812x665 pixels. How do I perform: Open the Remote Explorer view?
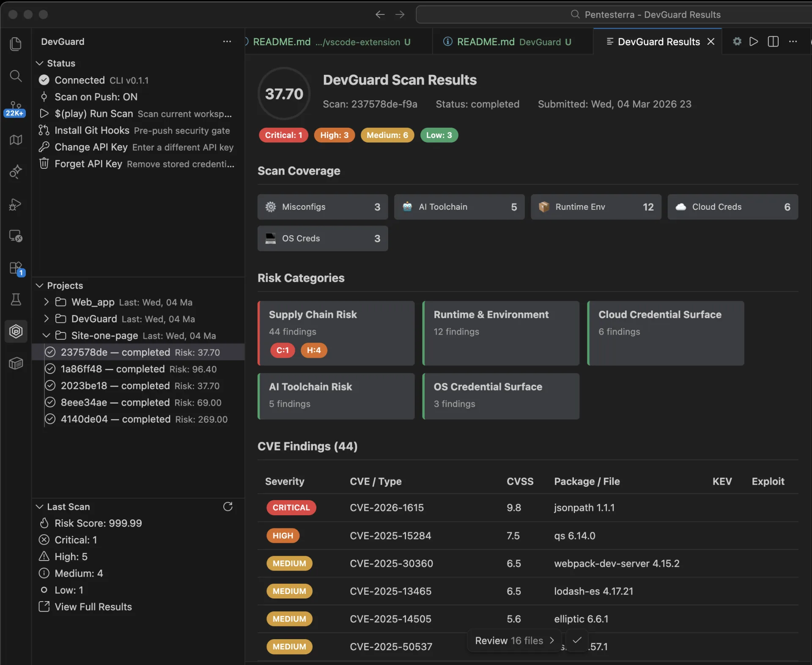(16, 236)
